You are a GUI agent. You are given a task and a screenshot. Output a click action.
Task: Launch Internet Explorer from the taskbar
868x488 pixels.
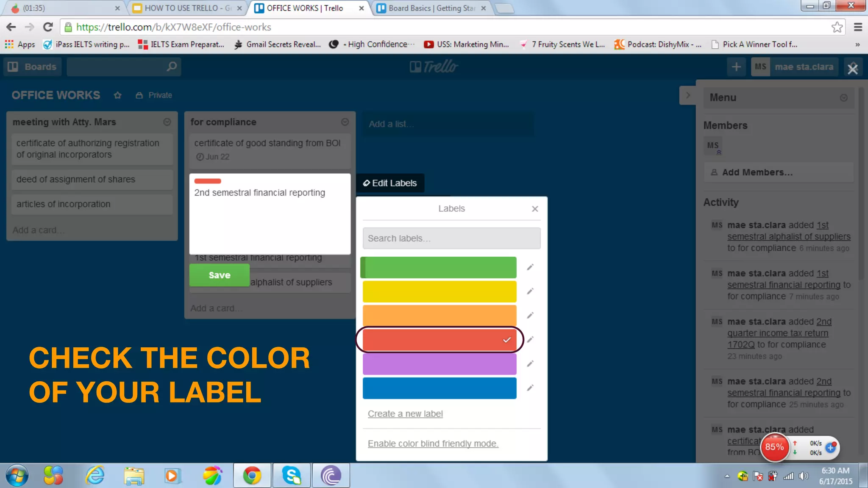(x=95, y=475)
